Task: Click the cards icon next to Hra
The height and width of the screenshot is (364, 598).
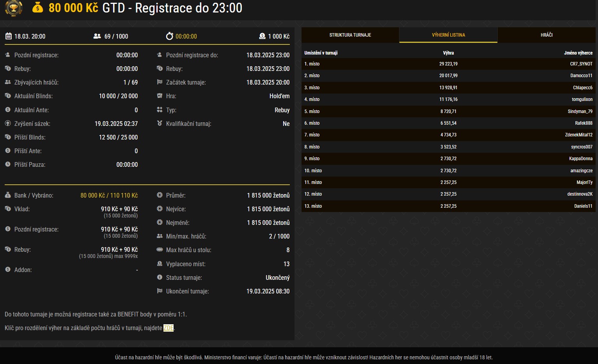Action: click(x=160, y=96)
